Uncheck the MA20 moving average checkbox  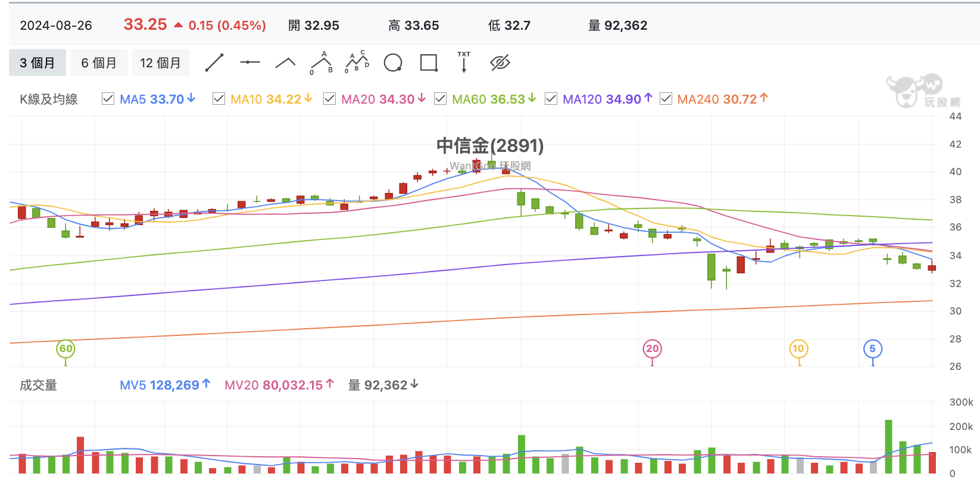point(329,99)
